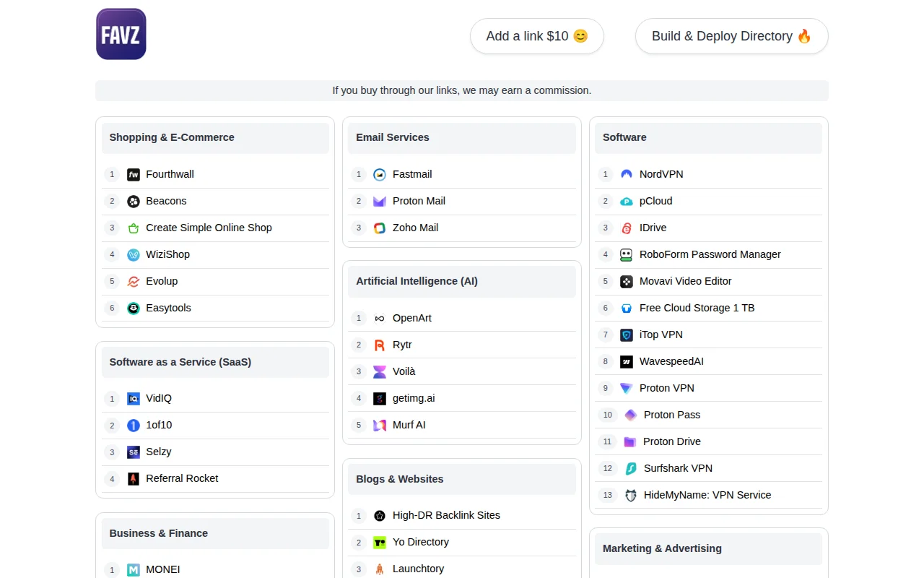Open the Proton Pass link

coord(672,415)
